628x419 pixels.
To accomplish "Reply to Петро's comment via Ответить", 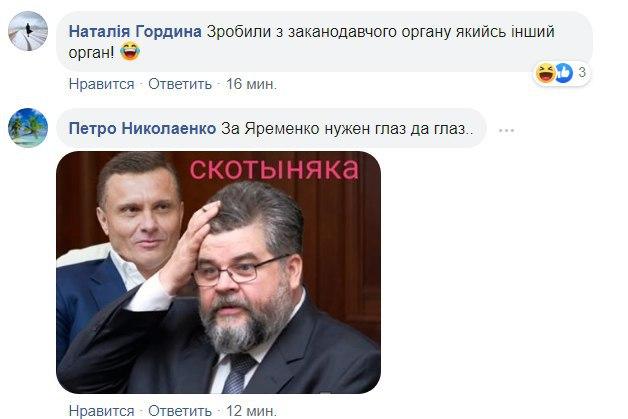I will (180, 411).
